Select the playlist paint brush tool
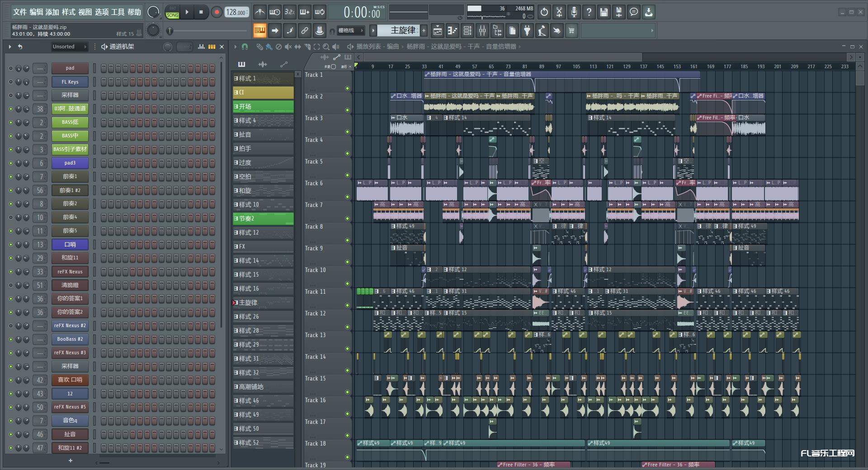 pyautogui.click(x=269, y=47)
